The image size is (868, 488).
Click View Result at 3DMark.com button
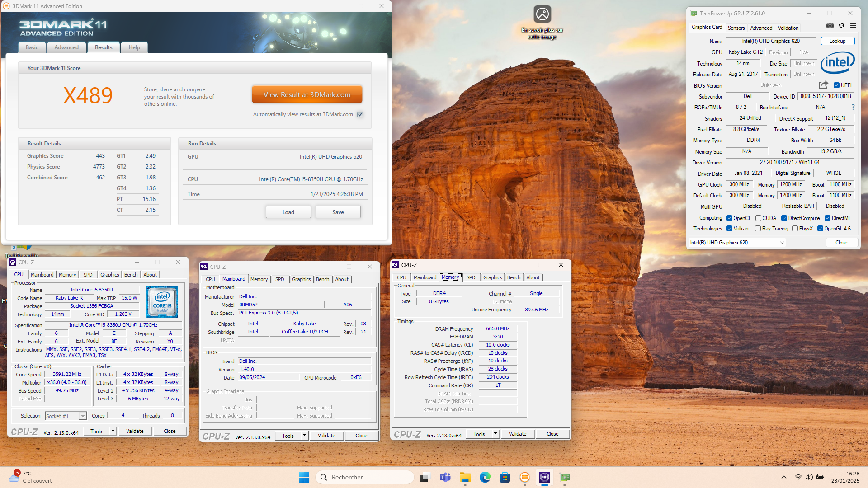pos(307,95)
